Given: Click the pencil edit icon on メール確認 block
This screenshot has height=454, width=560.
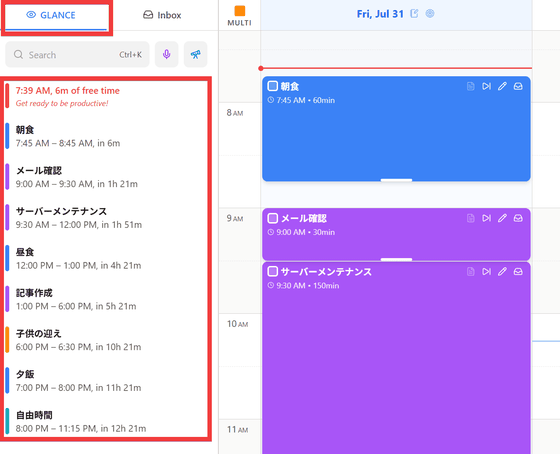Looking at the screenshot, I should tap(502, 218).
